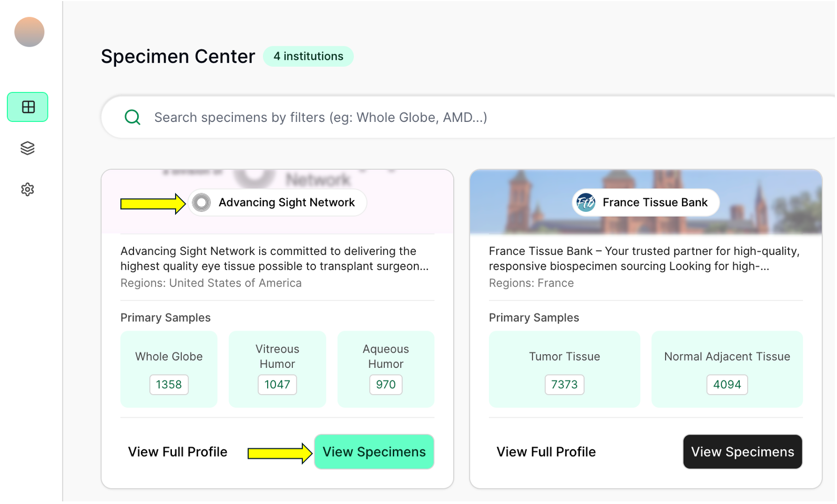Image resolution: width=837 pixels, height=504 pixels.
Task: Select the grid dashboard icon in the sidebar
Action: tap(28, 107)
